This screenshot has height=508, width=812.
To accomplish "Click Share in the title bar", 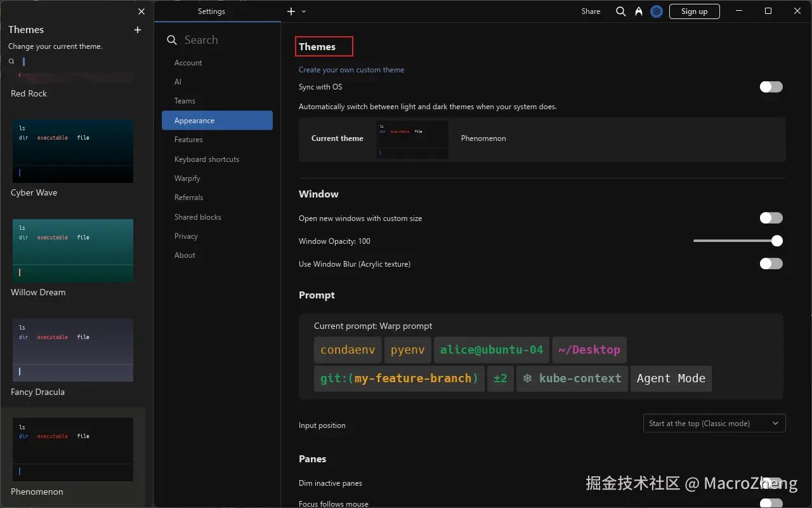I will click(x=591, y=11).
